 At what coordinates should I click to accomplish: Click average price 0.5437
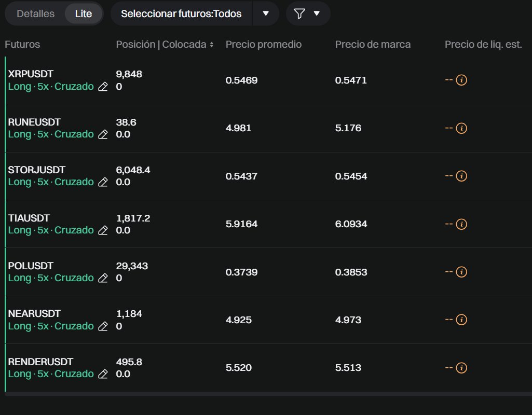[x=241, y=176]
